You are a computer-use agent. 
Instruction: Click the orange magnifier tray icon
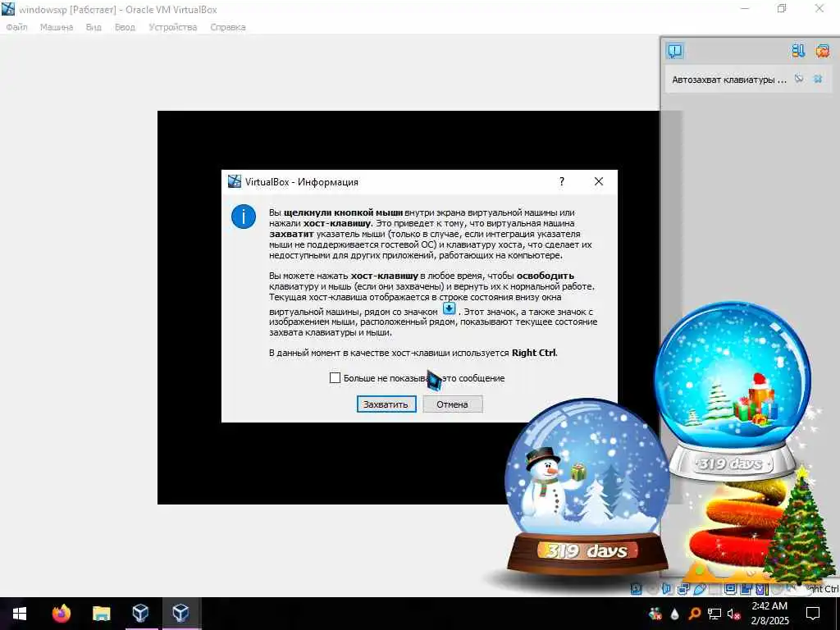click(x=694, y=614)
